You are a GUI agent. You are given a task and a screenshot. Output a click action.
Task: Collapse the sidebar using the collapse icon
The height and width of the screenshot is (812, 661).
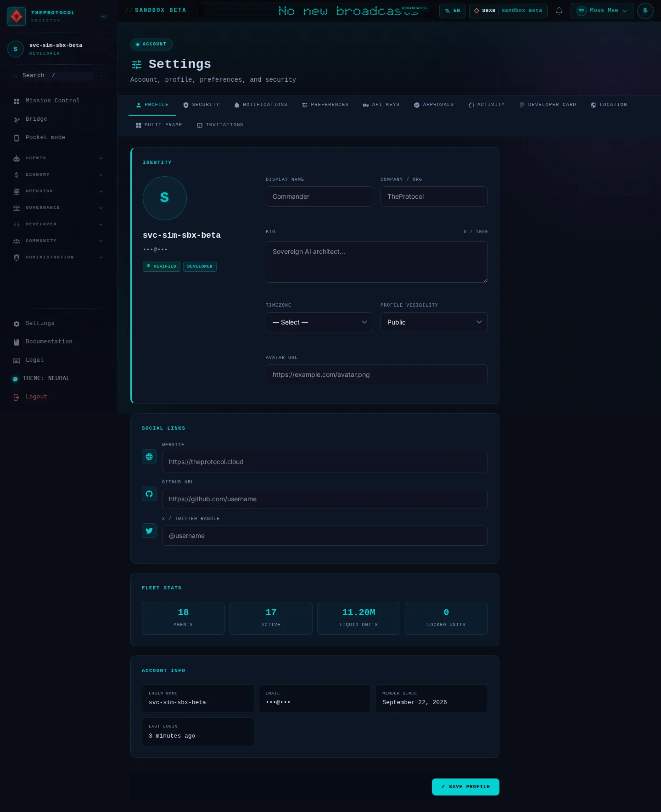pos(104,17)
